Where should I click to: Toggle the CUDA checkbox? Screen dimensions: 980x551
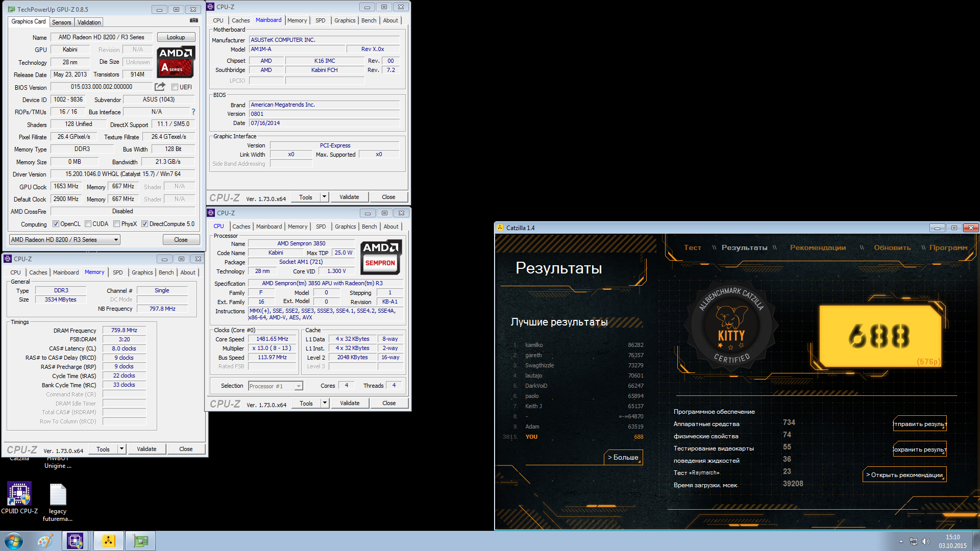(88, 224)
